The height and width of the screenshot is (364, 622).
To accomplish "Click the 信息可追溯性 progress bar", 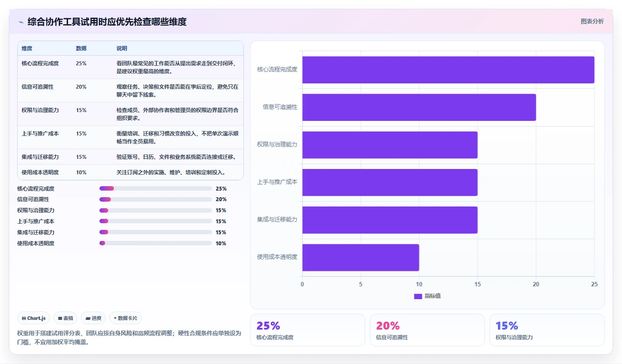I will (155, 199).
